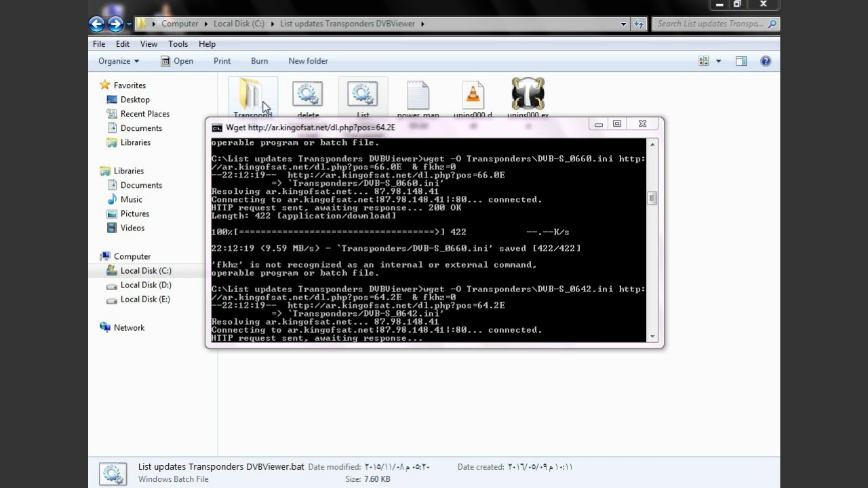The width and height of the screenshot is (868, 488).
Task: Click the search box for this folder
Action: [x=715, y=24]
